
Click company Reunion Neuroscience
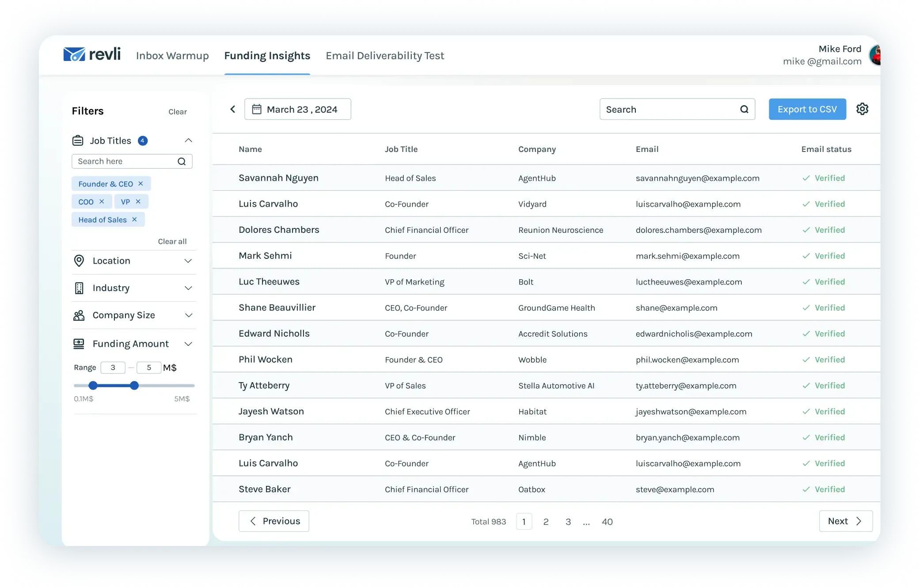pyautogui.click(x=561, y=230)
